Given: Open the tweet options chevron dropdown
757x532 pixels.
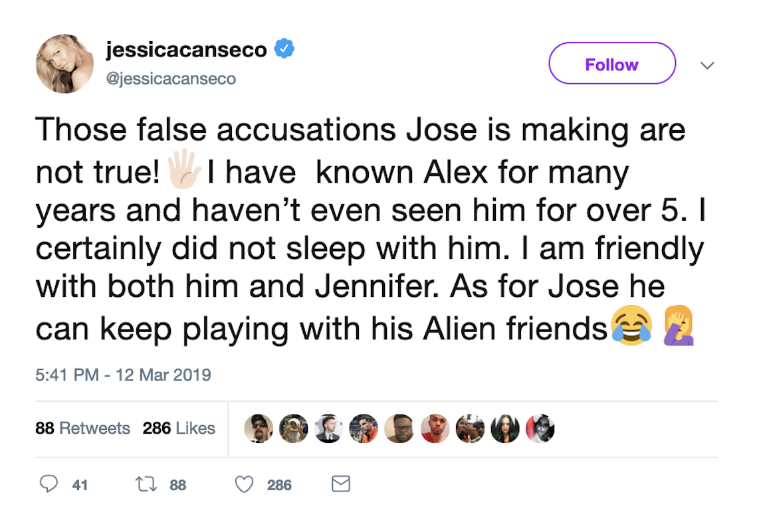Looking at the screenshot, I should (707, 65).
